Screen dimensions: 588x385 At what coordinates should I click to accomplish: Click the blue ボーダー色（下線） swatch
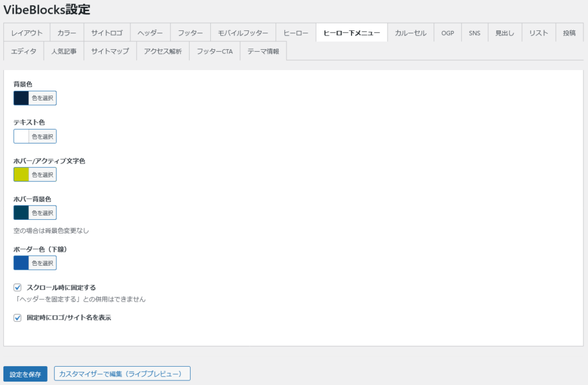coord(21,263)
